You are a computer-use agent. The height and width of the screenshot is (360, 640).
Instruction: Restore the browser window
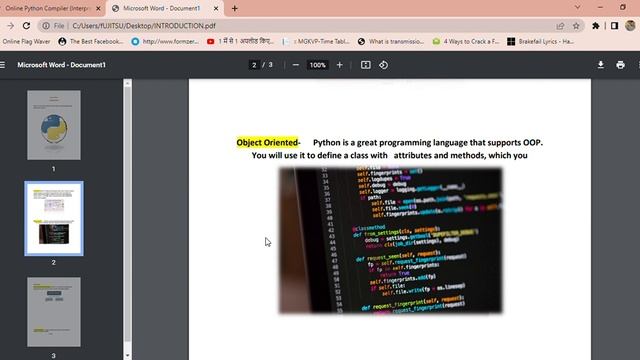pos(622,7)
